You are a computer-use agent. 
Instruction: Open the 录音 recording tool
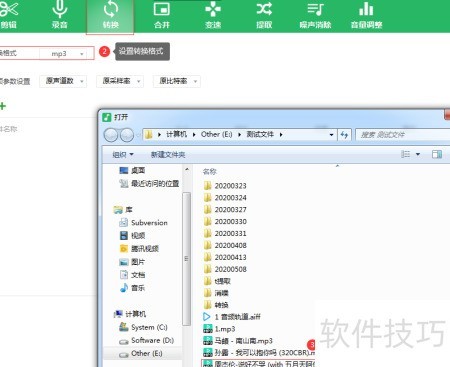click(x=60, y=15)
